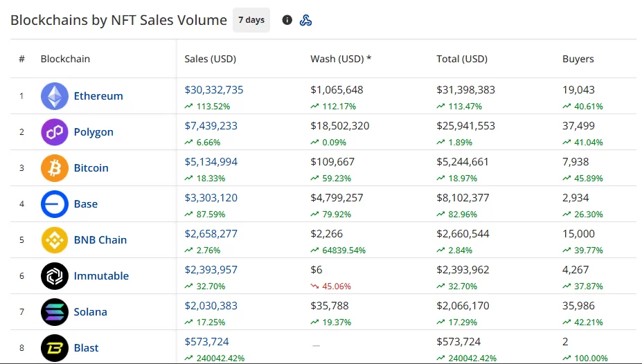Click the # rank column header
This screenshot has width=642, height=364.
tap(21, 59)
